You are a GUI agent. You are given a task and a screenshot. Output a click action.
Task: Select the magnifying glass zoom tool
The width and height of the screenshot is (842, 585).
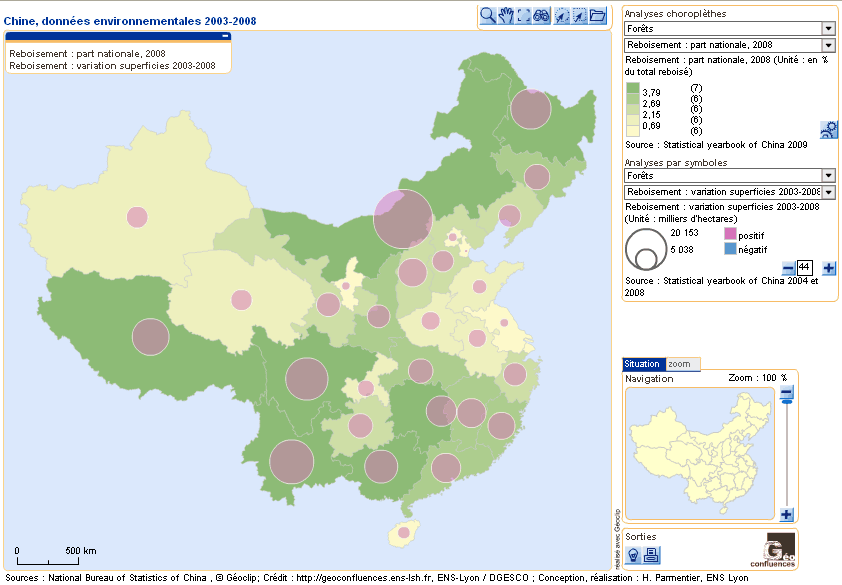[487, 15]
